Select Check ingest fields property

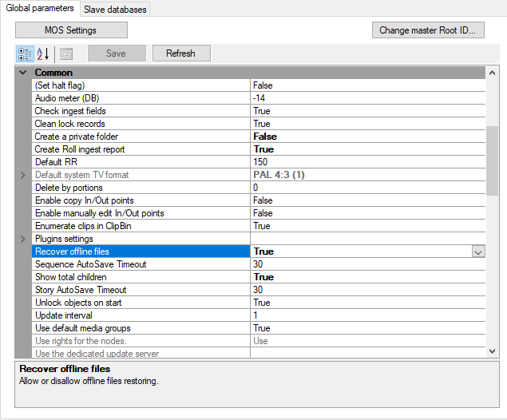(141, 111)
